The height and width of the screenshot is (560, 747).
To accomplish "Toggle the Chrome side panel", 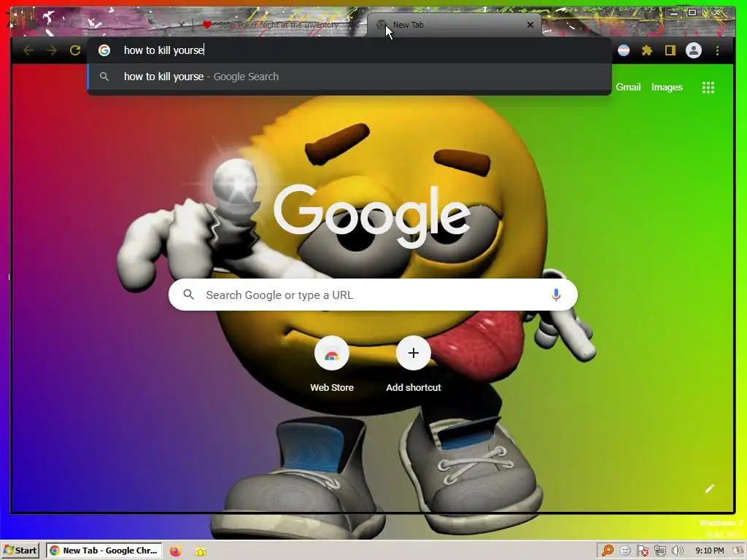I will (670, 50).
